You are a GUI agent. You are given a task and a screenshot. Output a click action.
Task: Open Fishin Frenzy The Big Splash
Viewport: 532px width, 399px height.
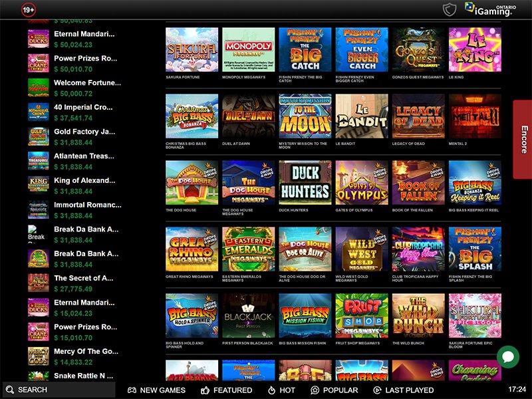point(475,249)
